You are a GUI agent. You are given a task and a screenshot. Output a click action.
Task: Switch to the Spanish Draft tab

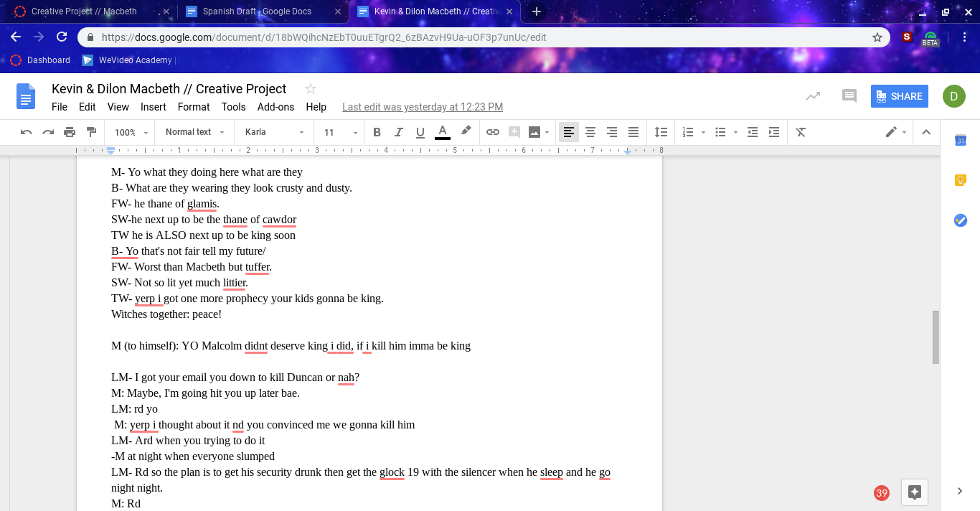(x=263, y=11)
